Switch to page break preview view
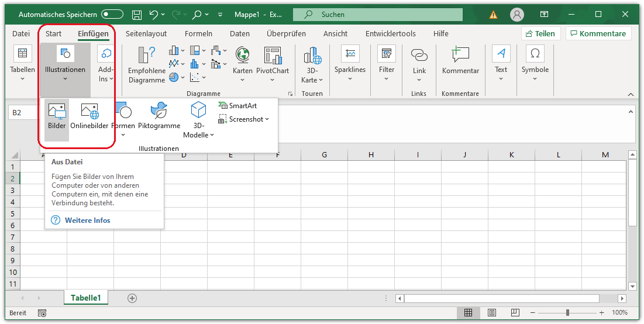Image resolution: width=644 pixels, height=324 pixels. point(516,313)
